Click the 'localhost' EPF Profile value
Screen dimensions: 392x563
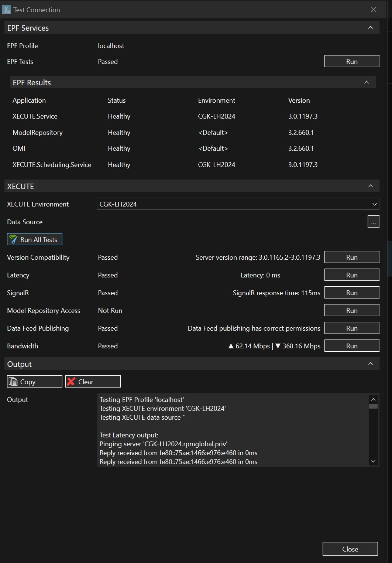111,46
